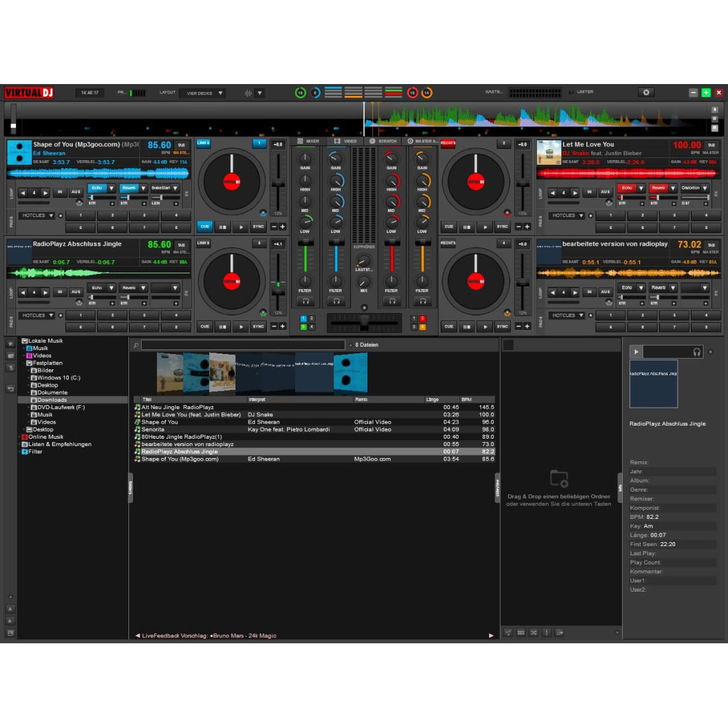Click hotcue pad 1 on Shape of You deck
This screenshot has width=728, height=728.
tap(81, 216)
